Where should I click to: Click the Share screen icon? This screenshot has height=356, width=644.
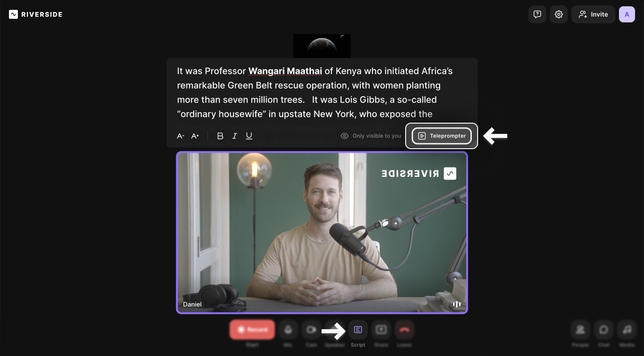click(381, 330)
